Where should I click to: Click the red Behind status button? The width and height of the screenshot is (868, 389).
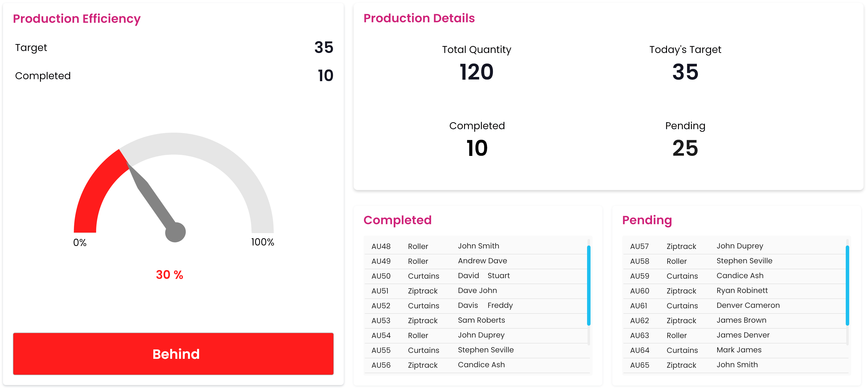(173, 354)
